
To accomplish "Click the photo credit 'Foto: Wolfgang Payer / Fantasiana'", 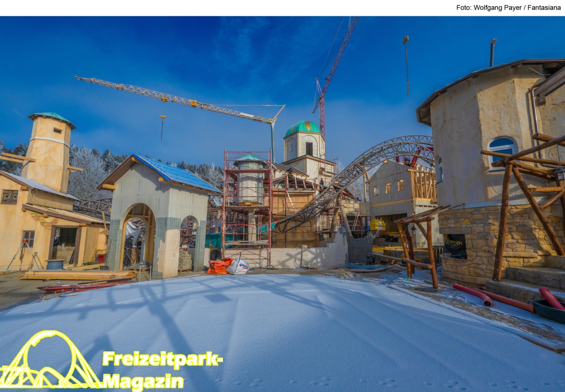I will pos(508,7).
